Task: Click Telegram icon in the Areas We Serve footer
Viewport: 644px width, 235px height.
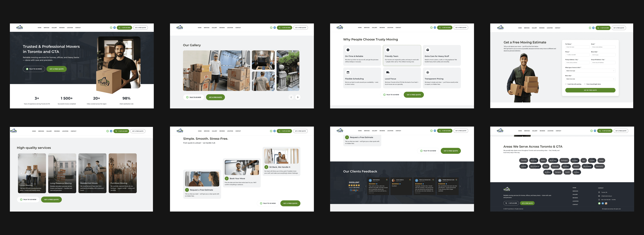Action: [x=603, y=203]
